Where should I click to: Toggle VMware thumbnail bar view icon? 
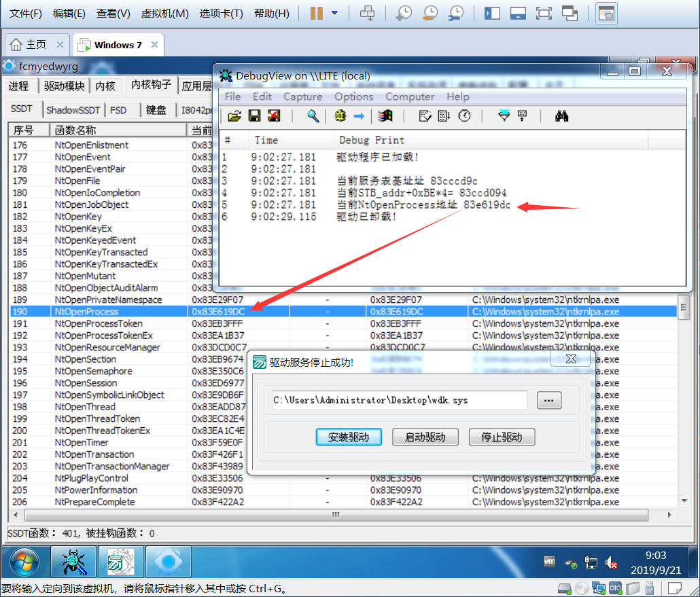(x=518, y=14)
